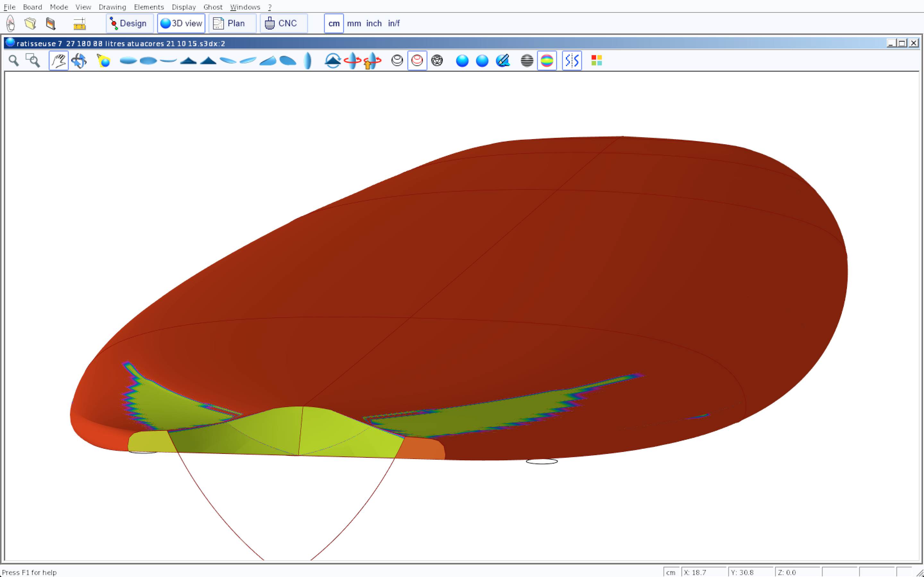Select the zoom window tool
Viewport: 924px width, 577px height.
pyautogui.click(x=33, y=61)
